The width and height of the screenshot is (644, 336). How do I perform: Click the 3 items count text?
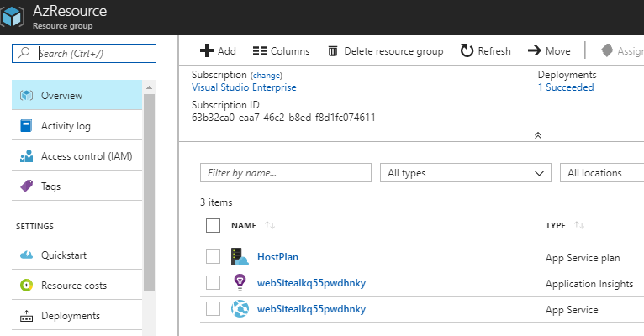[x=216, y=202]
